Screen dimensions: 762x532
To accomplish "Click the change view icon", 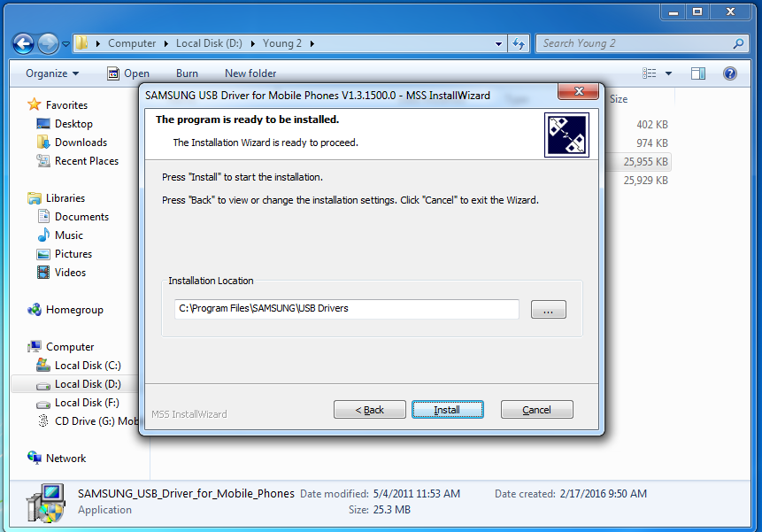I will 650,73.
